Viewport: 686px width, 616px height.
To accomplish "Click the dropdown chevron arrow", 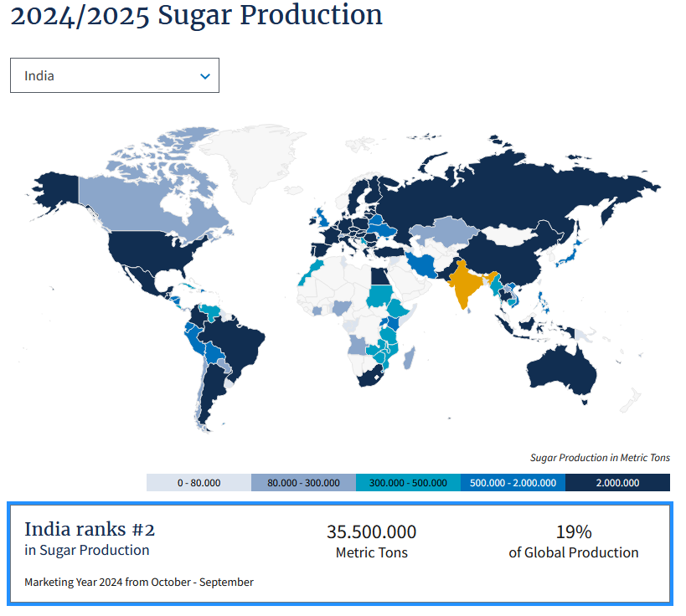I will (205, 76).
